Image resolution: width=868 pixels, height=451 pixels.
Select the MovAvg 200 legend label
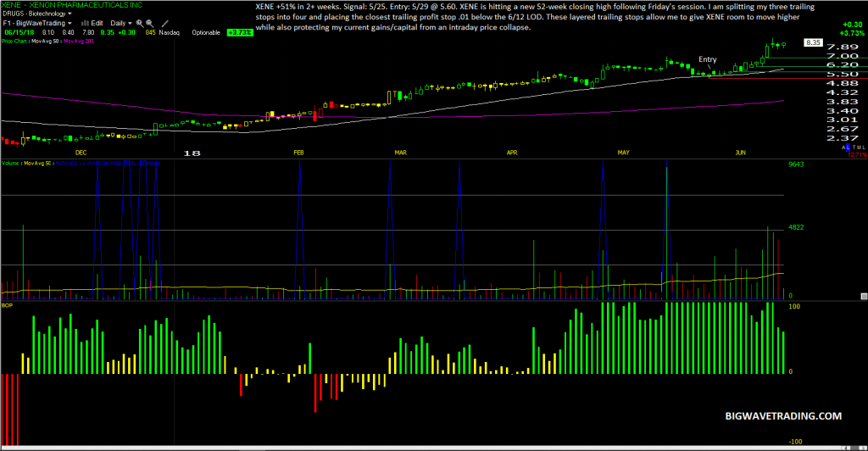[x=78, y=41]
